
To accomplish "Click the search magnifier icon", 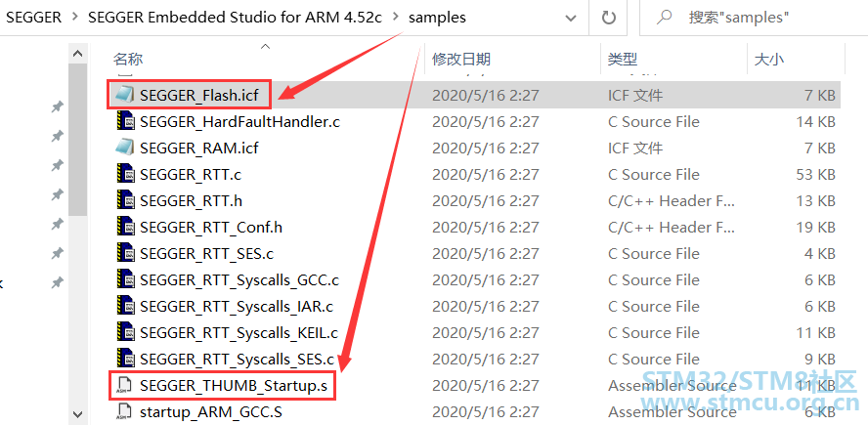I will [x=665, y=18].
